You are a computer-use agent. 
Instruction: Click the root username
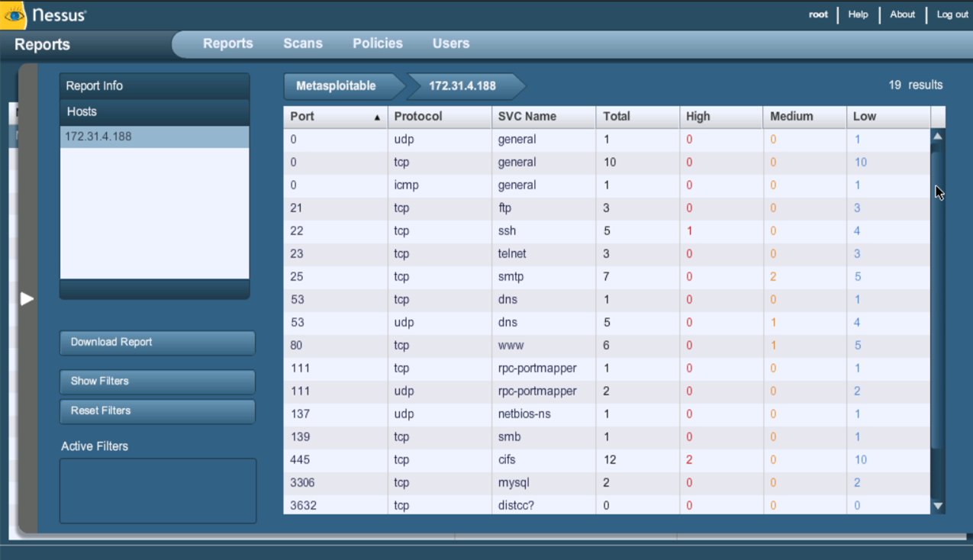tap(818, 14)
